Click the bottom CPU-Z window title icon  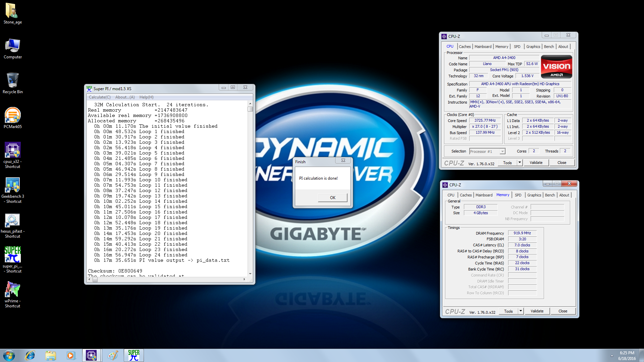[x=445, y=185]
